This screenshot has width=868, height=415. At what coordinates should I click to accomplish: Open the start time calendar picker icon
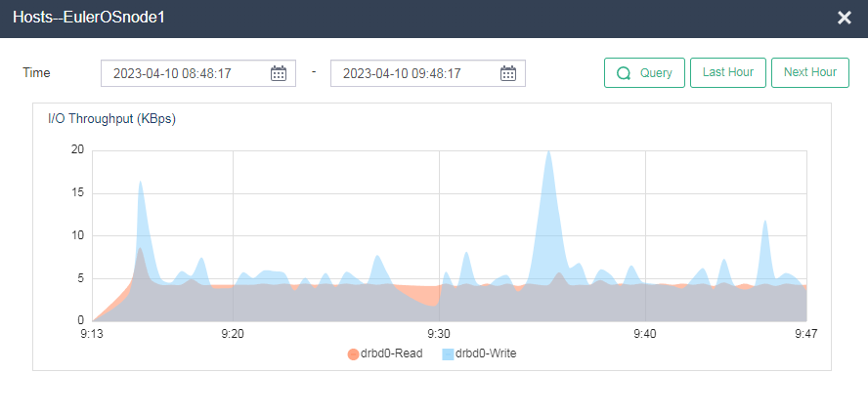[x=279, y=73]
